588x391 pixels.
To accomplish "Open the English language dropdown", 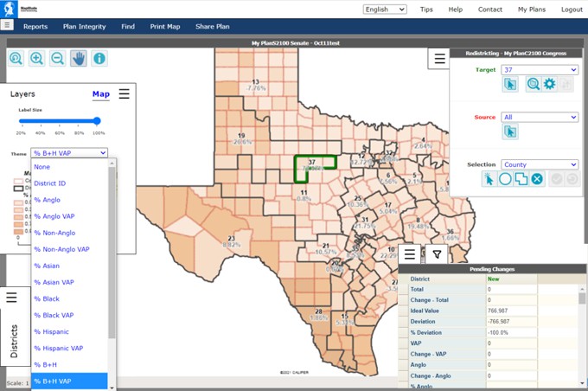I will (387, 10).
